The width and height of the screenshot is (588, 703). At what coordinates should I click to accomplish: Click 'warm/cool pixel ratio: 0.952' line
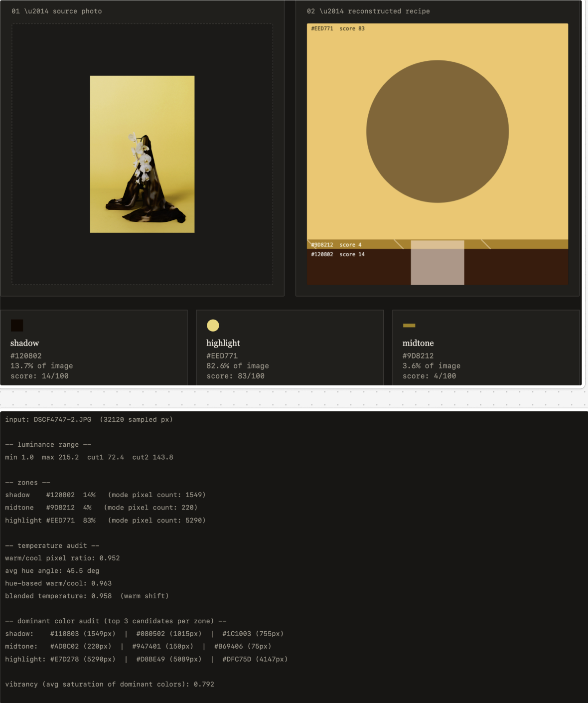point(62,558)
